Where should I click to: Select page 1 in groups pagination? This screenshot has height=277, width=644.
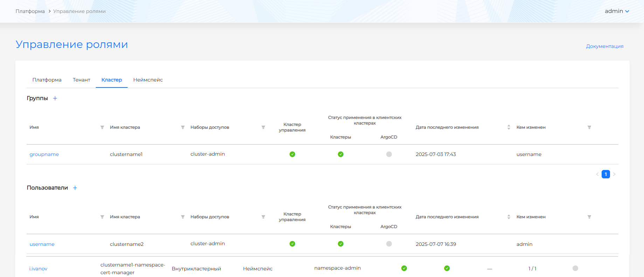606,174
